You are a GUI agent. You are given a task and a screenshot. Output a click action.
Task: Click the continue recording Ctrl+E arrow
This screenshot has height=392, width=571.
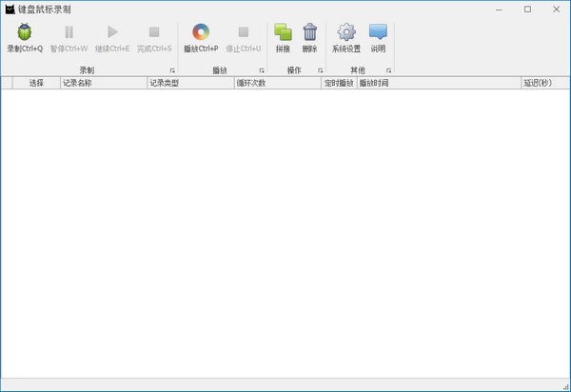pyautogui.click(x=112, y=32)
